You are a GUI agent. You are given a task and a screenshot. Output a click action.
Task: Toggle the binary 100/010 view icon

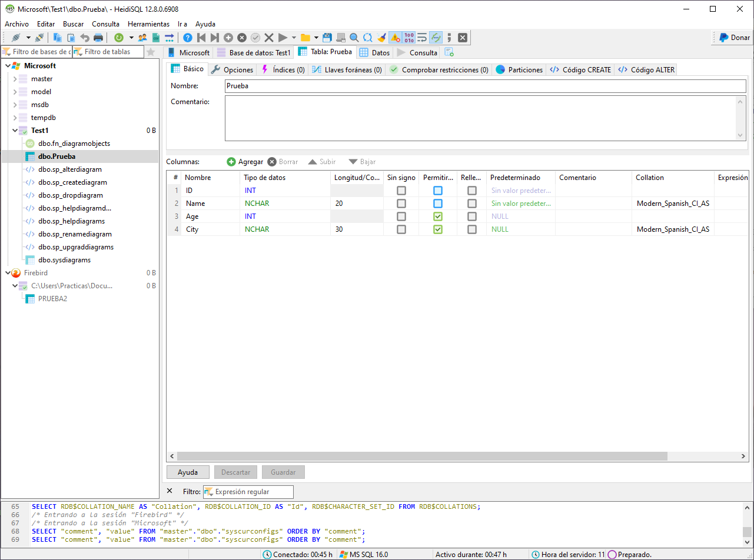tap(409, 38)
